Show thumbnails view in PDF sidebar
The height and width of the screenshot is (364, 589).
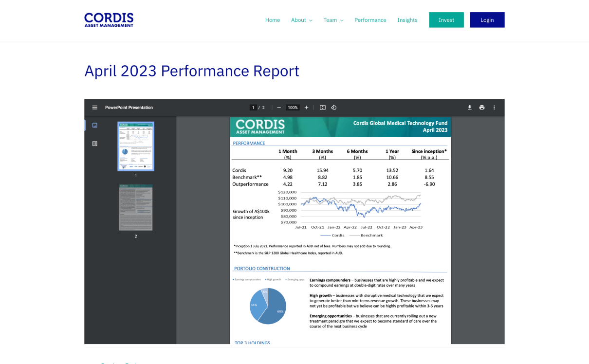pyautogui.click(x=95, y=125)
